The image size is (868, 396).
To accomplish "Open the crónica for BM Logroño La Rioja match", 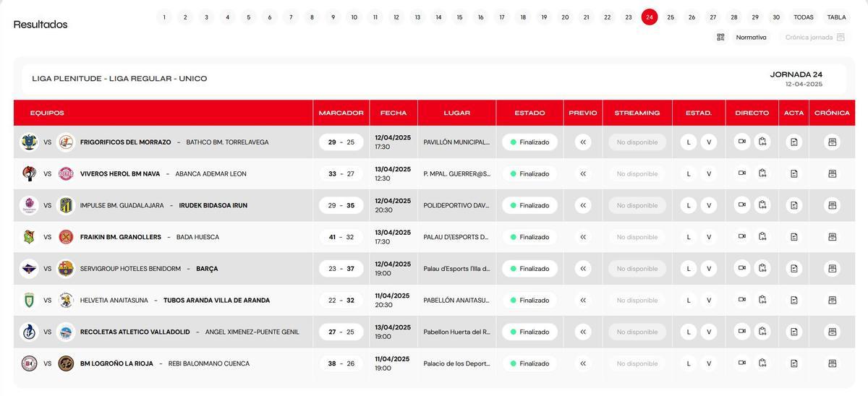I will click(833, 363).
